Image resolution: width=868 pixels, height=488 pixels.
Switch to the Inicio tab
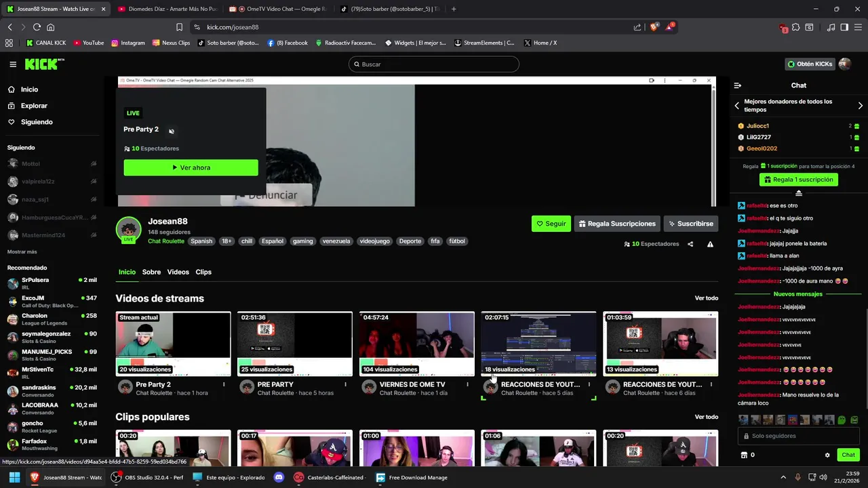[x=127, y=272]
